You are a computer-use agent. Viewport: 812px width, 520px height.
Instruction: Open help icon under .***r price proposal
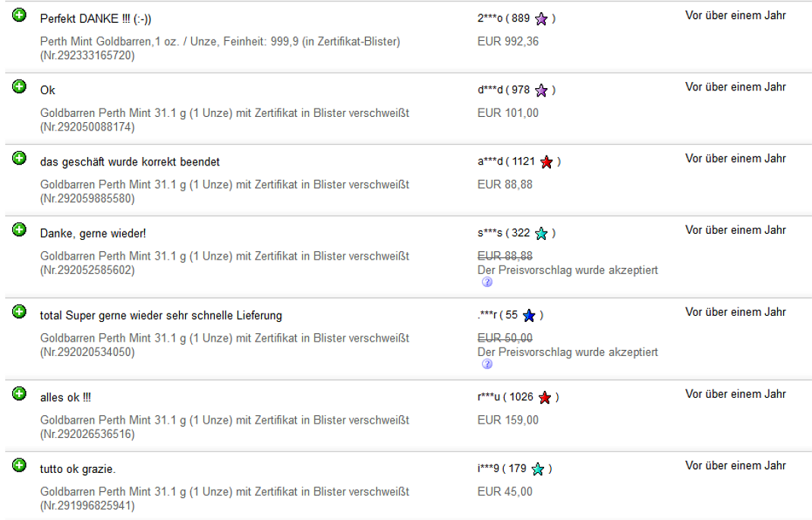click(486, 364)
